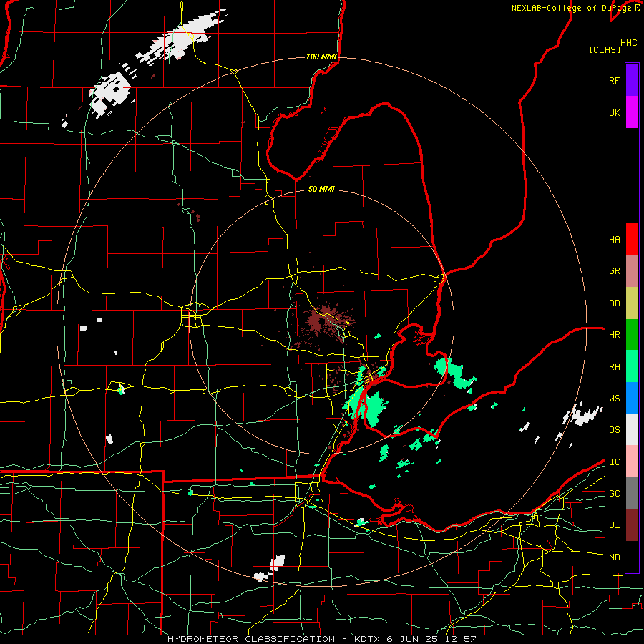
Task: Click the 'ND' legend label
Action: pos(614,557)
